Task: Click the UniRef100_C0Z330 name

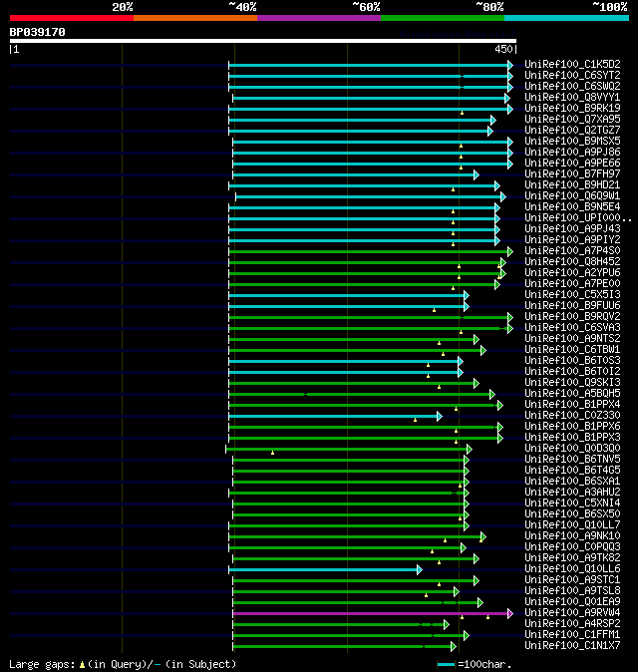Action: (x=572, y=416)
